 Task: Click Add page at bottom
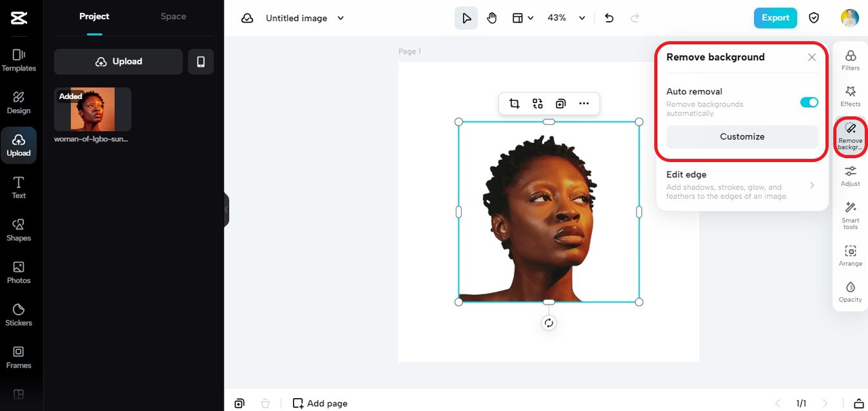click(x=320, y=404)
